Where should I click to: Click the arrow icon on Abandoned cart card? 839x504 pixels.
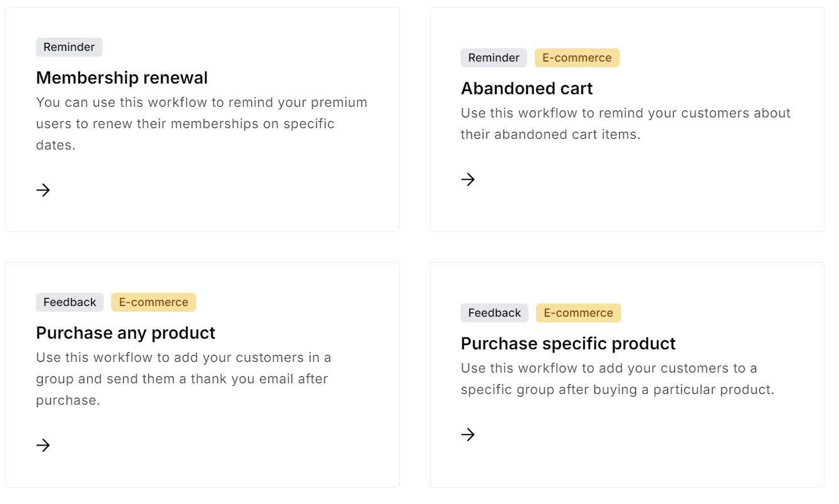tap(468, 180)
